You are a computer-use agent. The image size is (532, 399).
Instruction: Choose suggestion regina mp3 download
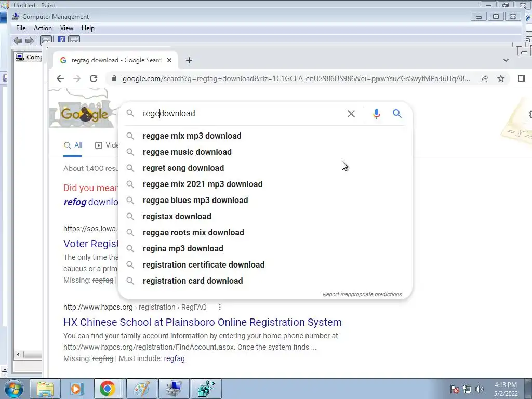(265, 249)
